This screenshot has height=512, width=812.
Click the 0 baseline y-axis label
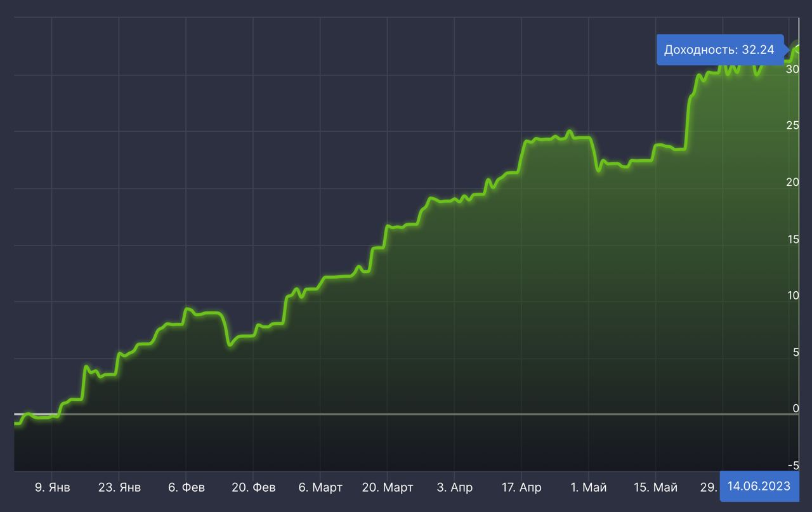coord(796,409)
